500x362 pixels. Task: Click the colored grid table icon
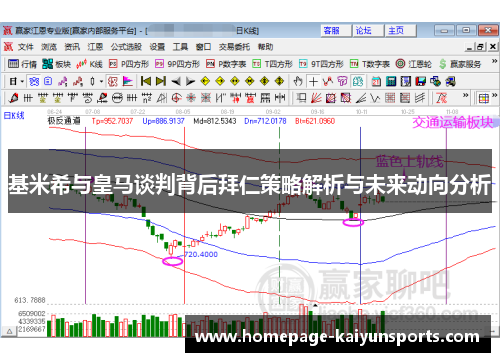point(484,98)
